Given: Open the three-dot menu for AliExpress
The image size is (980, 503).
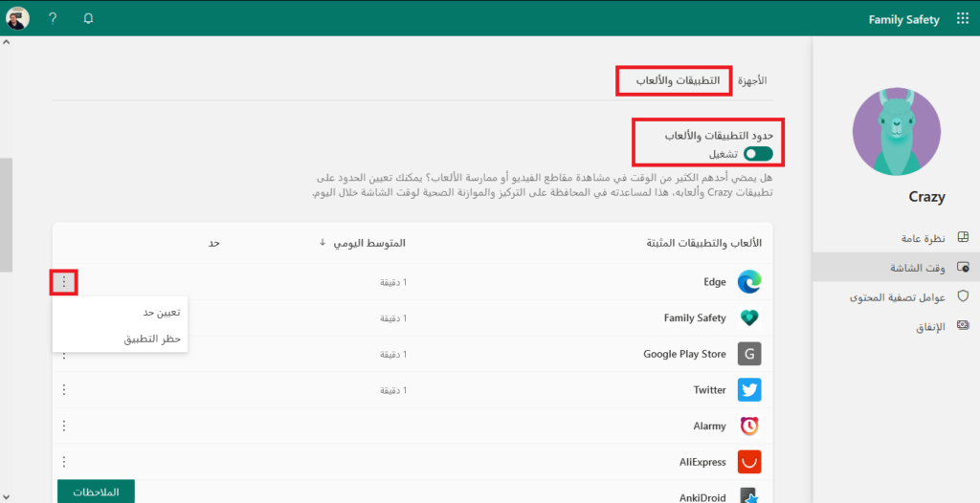Looking at the screenshot, I should point(64,462).
